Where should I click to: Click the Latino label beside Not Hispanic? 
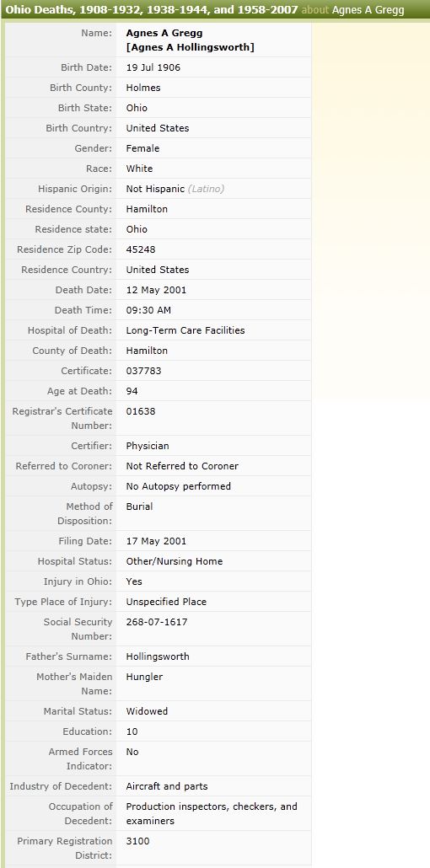click(x=206, y=189)
